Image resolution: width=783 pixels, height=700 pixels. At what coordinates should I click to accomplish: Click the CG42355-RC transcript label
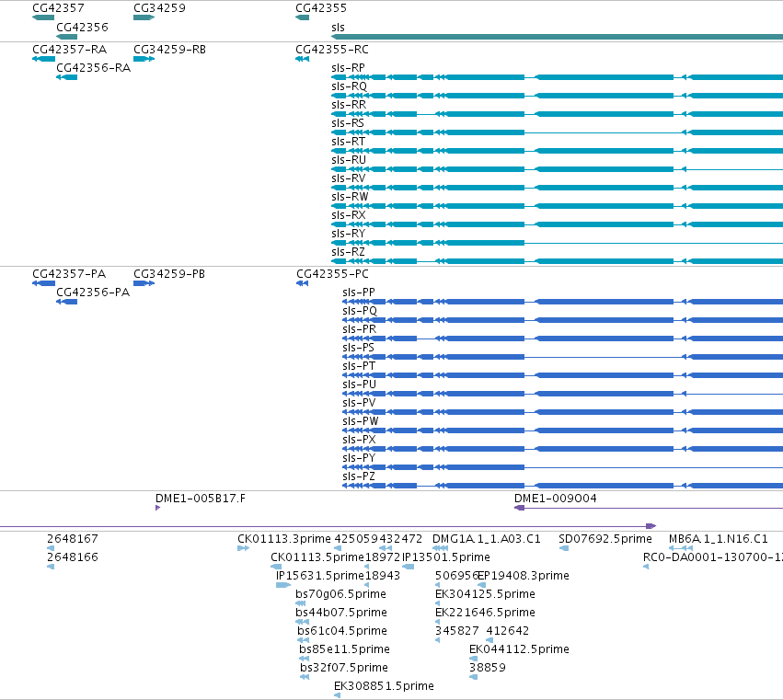tap(332, 50)
